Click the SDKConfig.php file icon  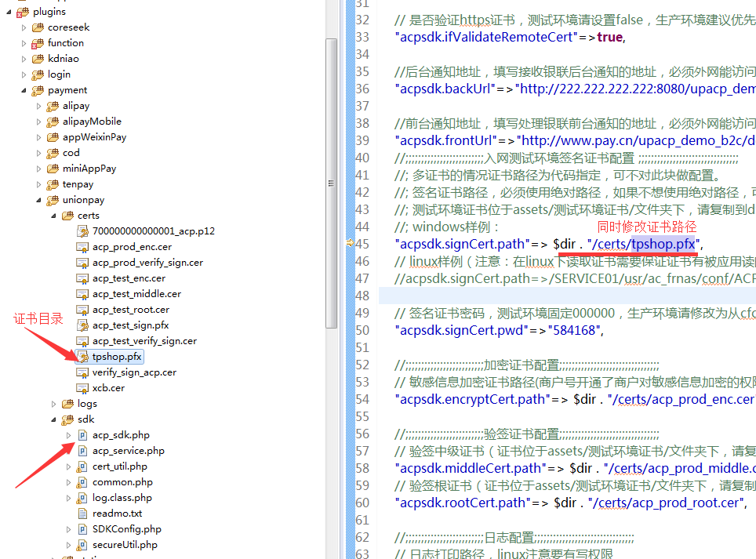tap(82, 529)
